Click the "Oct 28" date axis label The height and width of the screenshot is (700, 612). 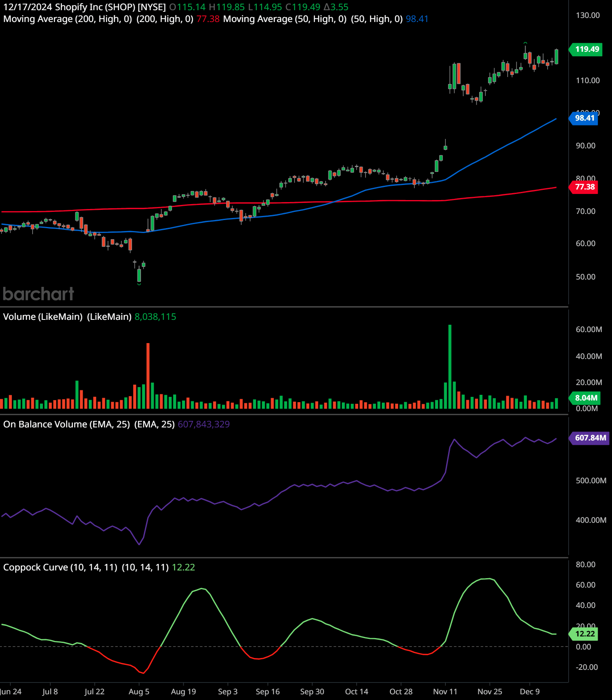(x=401, y=692)
